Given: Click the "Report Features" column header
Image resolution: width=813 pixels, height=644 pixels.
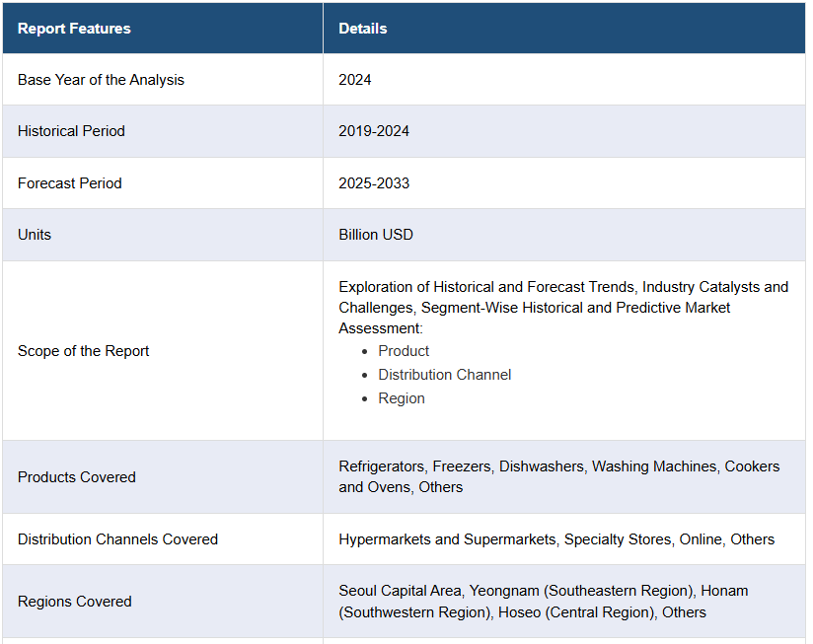Looking at the screenshot, I should [74, 29].
